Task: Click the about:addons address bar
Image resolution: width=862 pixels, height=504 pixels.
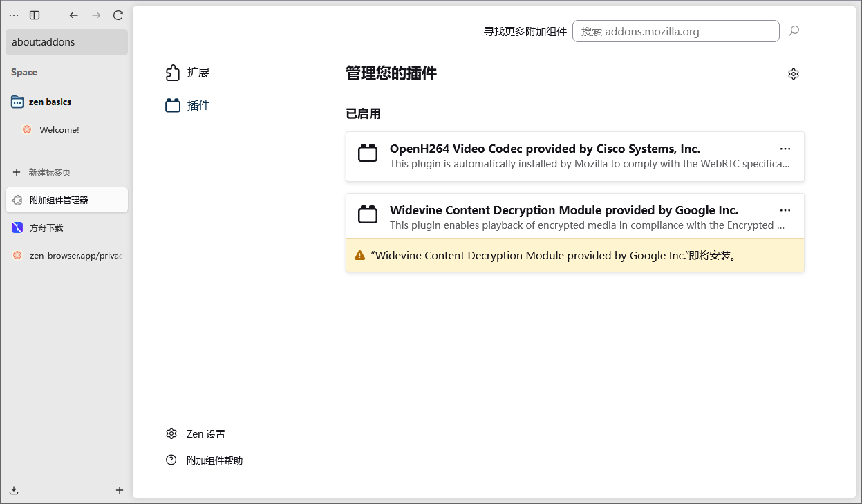Action: coord(66,42)
